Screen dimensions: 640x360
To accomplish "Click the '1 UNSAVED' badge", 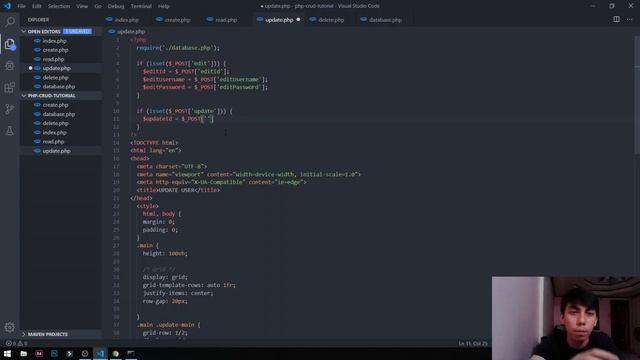I will coord(78,31).
